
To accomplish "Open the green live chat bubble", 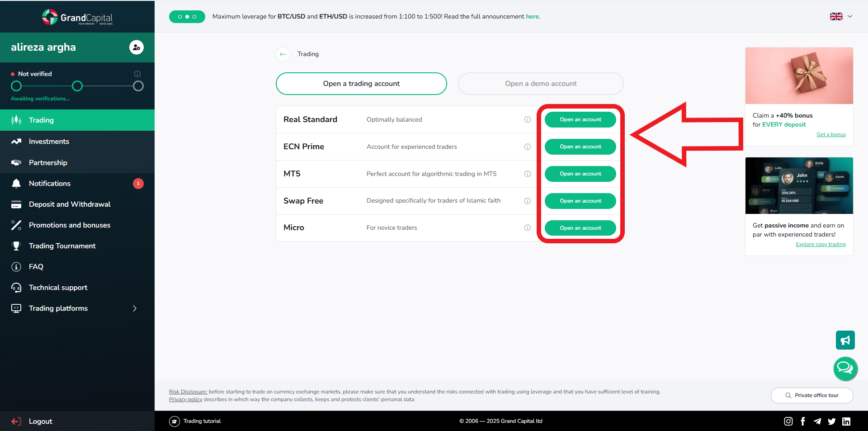I will (845, 368).
